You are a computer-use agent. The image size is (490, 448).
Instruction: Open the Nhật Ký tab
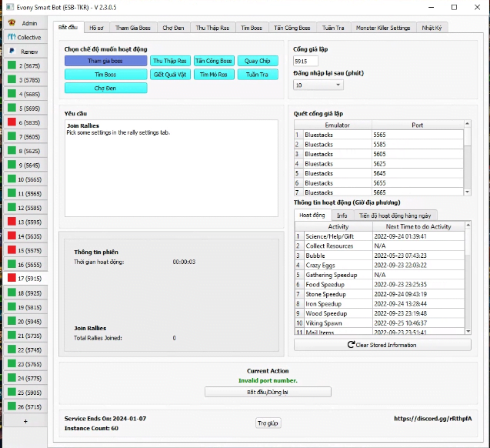(x=432, y=28)
